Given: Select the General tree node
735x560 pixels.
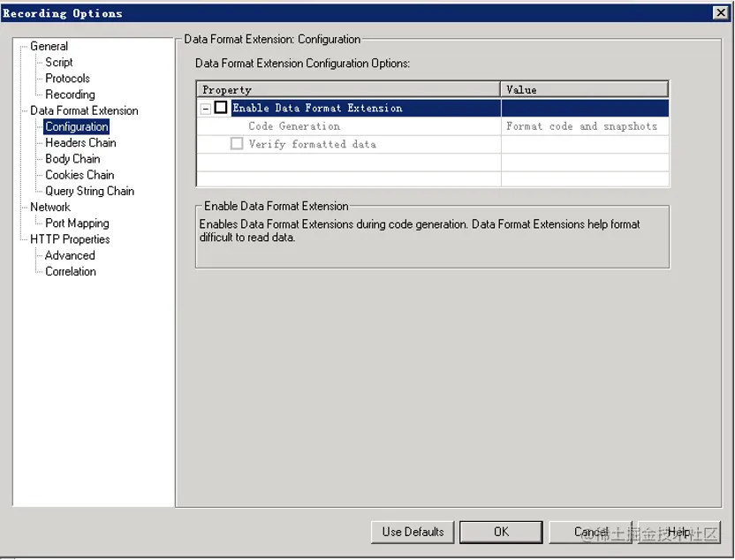Looking at the screenshot, I should (x=49, y=47).
